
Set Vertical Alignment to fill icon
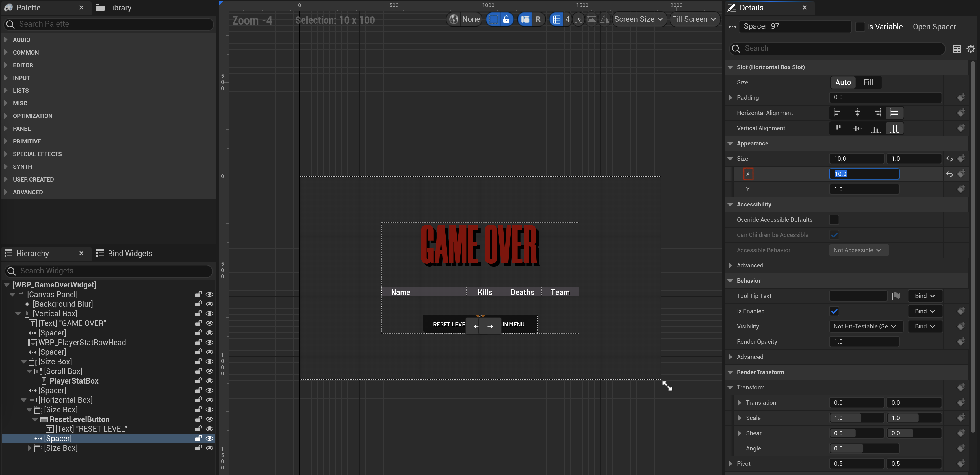coord(894,128)
